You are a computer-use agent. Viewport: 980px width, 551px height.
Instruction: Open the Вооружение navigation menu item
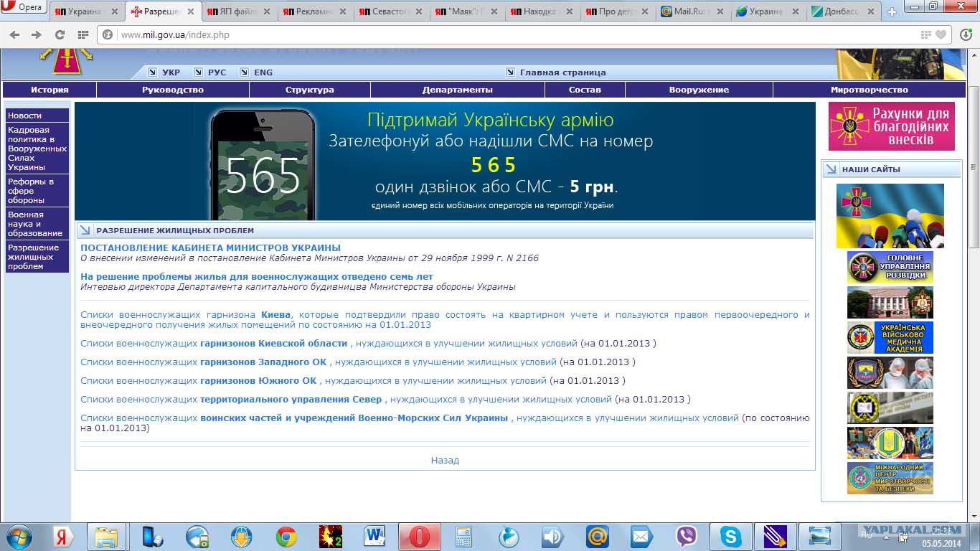click(698, 90)
